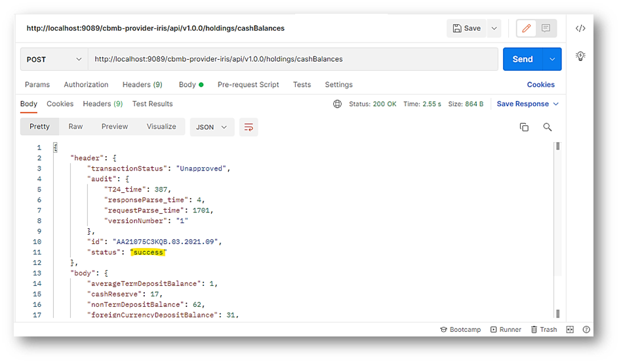Image resolution: width=621 pixels, height=364 pixels.
Task: Open the Authorization tab
Action: click(86, 85)
